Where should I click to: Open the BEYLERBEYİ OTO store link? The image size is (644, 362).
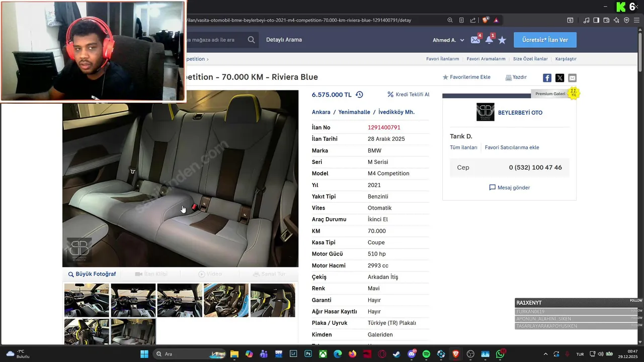[x=520, y=113]
